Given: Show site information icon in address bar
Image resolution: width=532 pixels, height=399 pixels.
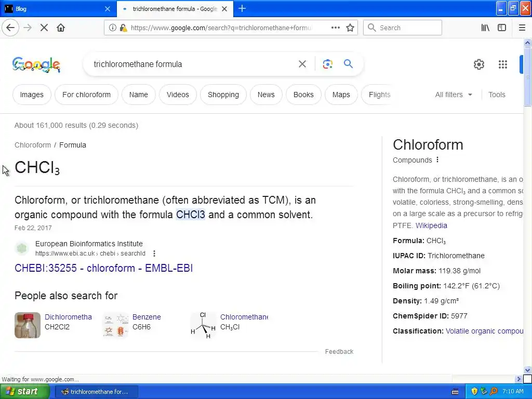Looking at the screenshot, I should tap(112, 28).
